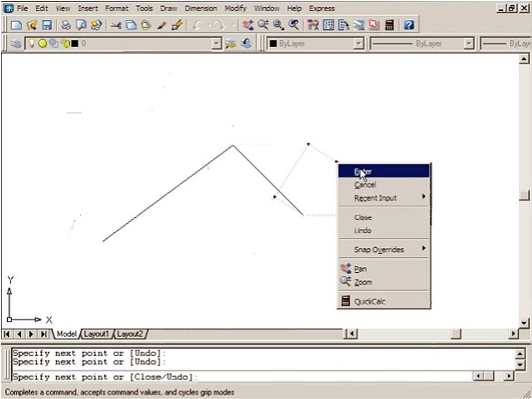Open the Properties palette icon

click(313, 25)
